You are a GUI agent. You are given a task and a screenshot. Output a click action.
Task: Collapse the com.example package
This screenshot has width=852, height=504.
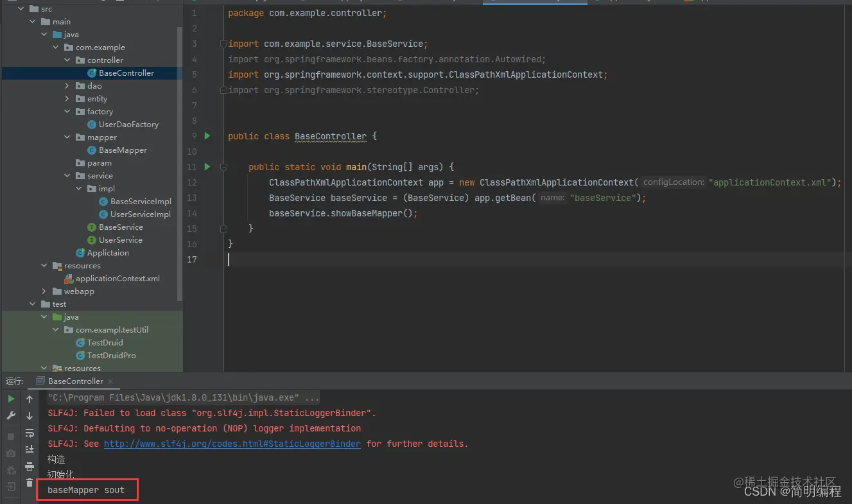tap(56, 48)
